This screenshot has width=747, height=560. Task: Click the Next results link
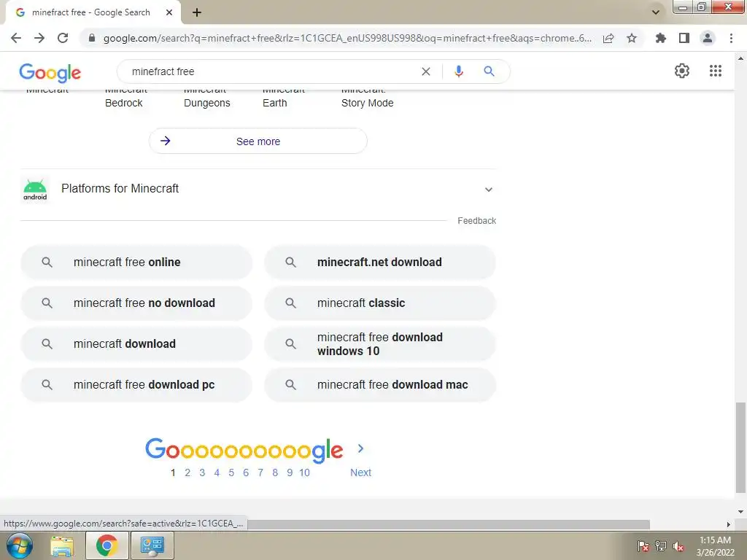pyautogui.click(x=360, y=472)
